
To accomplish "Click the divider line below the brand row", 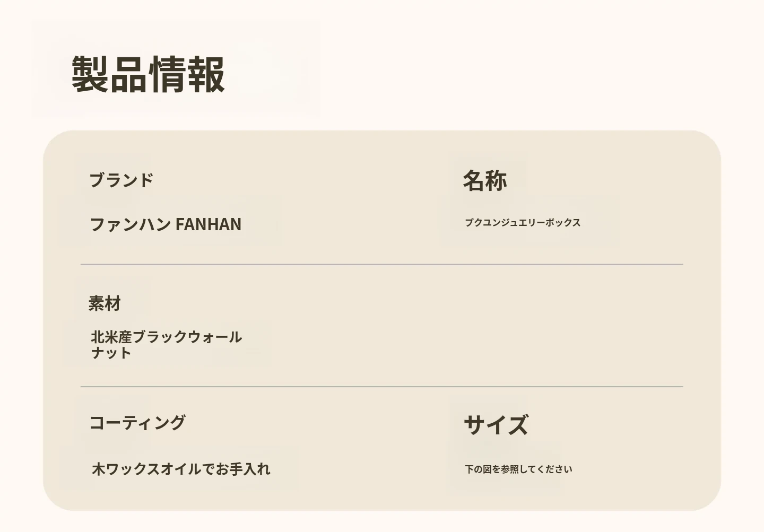I will [x=381, y=264].
